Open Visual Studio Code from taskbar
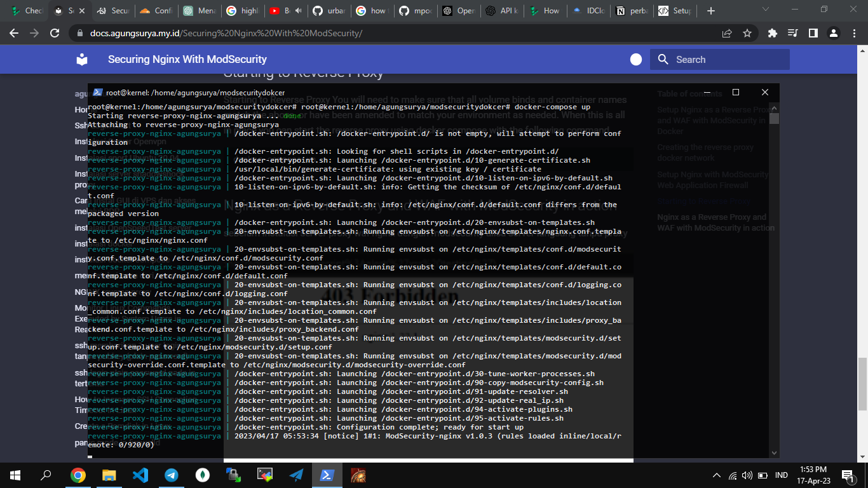The width and height of the screenshot is (868, 488). (140, 475)
